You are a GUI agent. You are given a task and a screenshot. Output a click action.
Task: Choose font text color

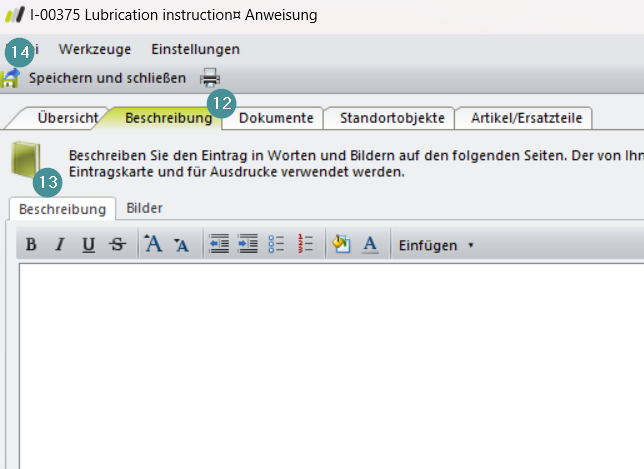pyautogui.click(x=370, y=244)
